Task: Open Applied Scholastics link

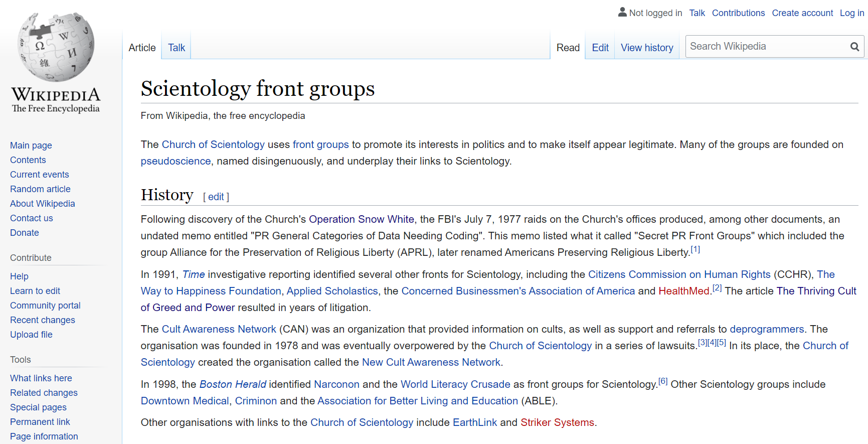Action: pos(332,291)
